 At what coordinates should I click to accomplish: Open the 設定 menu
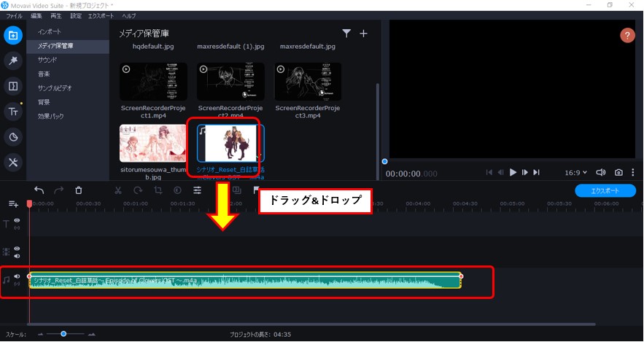76,16
